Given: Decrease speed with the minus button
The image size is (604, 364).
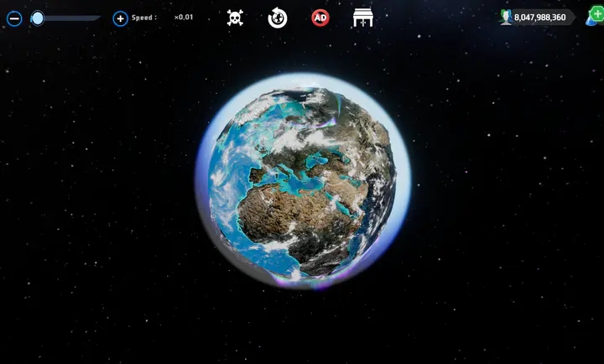Looking at the screenshot, I should click(14, 18).
